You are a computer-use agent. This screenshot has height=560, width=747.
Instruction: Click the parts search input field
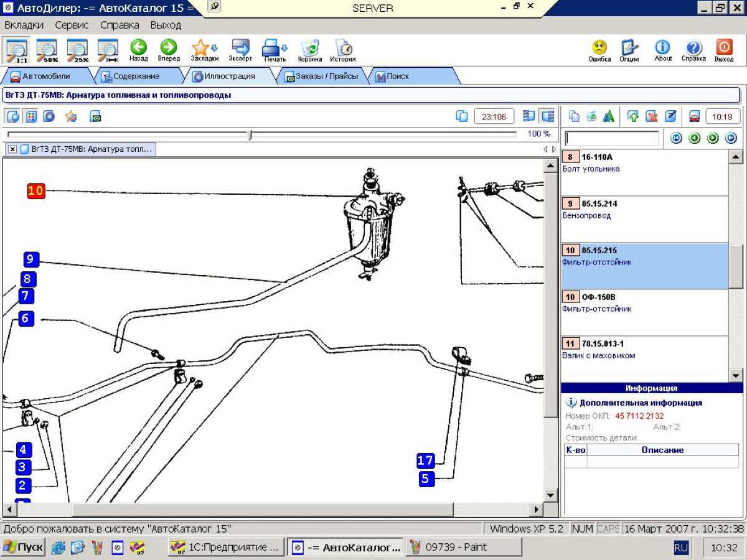pyautogui.click(x=611, y=138)
